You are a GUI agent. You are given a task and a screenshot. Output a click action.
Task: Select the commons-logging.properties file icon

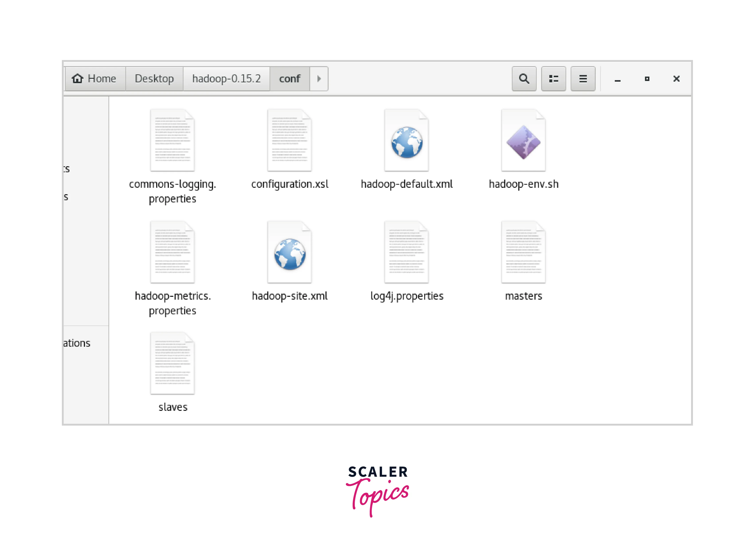click(172, 141)
